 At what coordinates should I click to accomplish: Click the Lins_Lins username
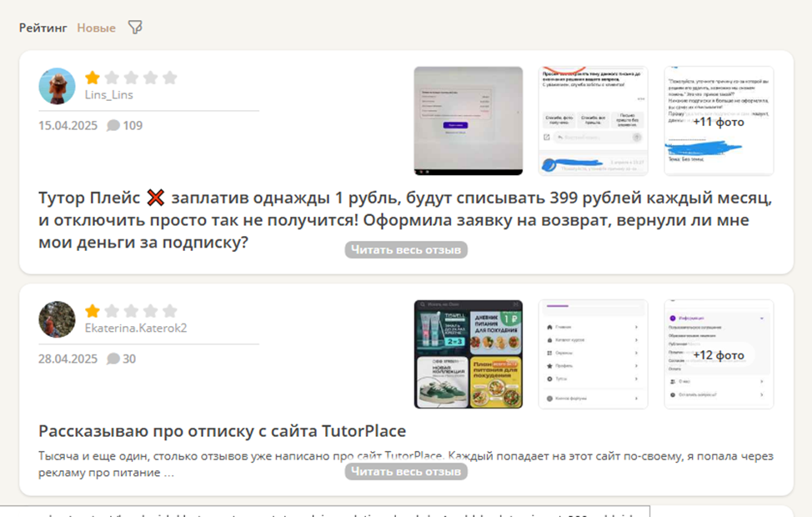(x=108, y=95)
